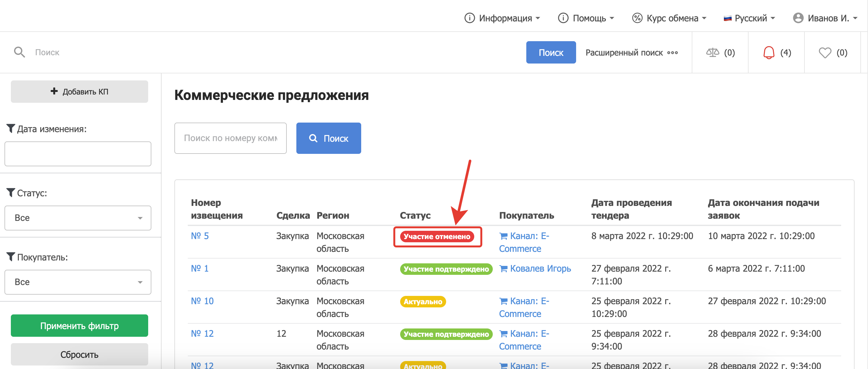Click the magnifier icon in top search bar
The width and height of the screenshot is (868, 369).
click(x=19, y=52)
